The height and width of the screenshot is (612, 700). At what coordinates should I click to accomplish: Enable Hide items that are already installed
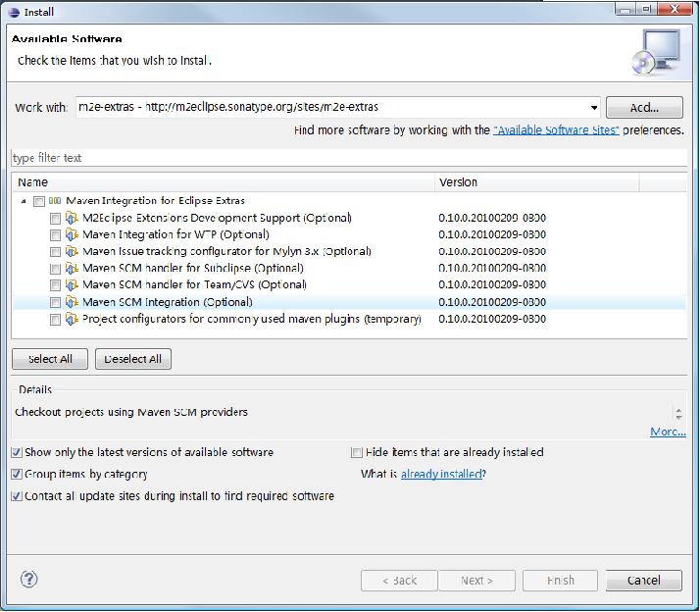tap(357, 453)
